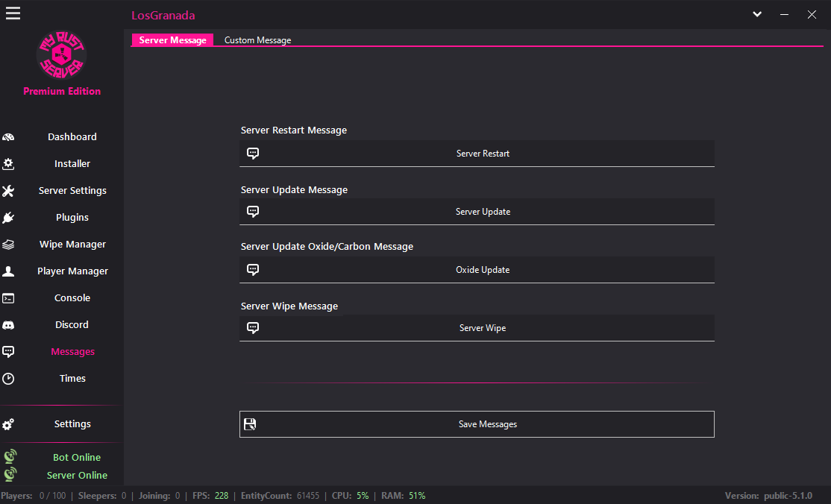The image size is (831, 504).
Task: Click the Server Restart Message heading
Action: (294, 130)
